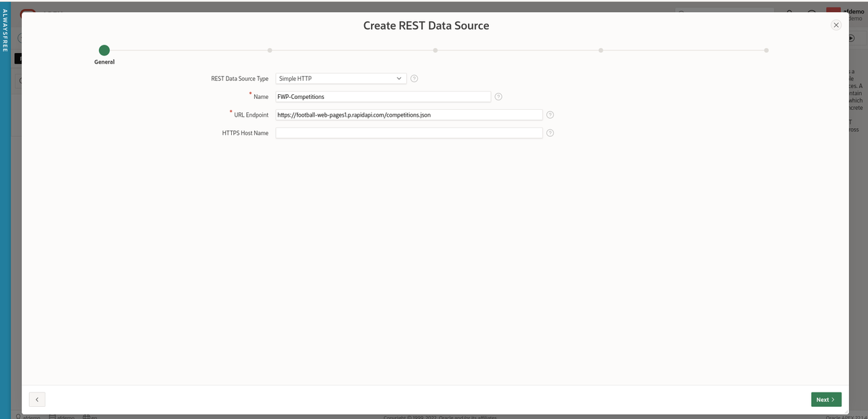This screenshot has height=419, width=868.
Task: Click the second wizard progress dot
Action: pyautogui.click(x=270, y=50)
